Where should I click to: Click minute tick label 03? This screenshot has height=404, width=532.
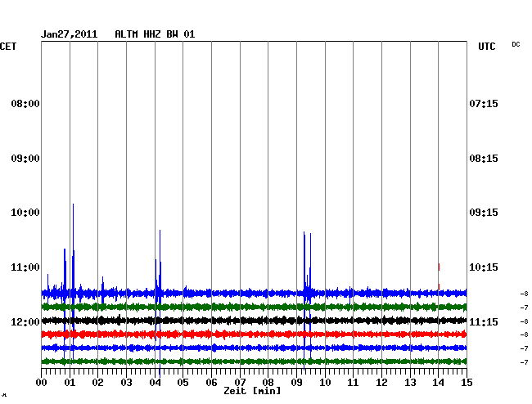pyautogui.click(x=126, y=383)
